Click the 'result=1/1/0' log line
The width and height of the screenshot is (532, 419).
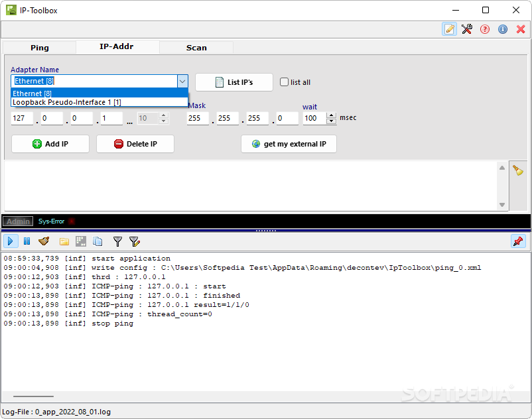[126, 305]
